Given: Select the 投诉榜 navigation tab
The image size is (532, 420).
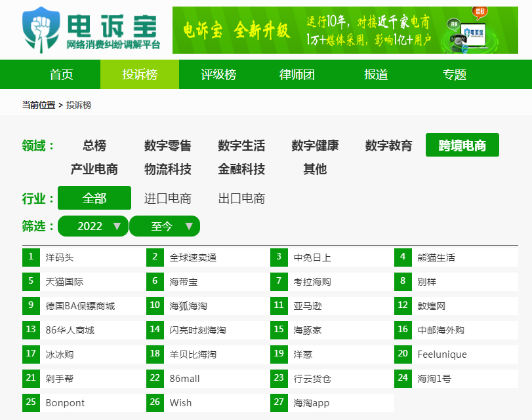Looking at the screenshot, I should tap(140, 74).
